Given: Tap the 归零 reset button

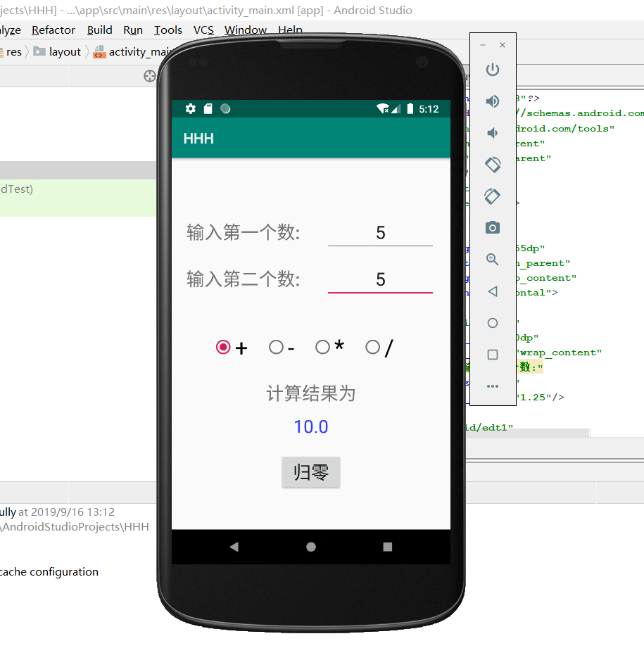Looking at the screenshot, I should coord(311,472).
